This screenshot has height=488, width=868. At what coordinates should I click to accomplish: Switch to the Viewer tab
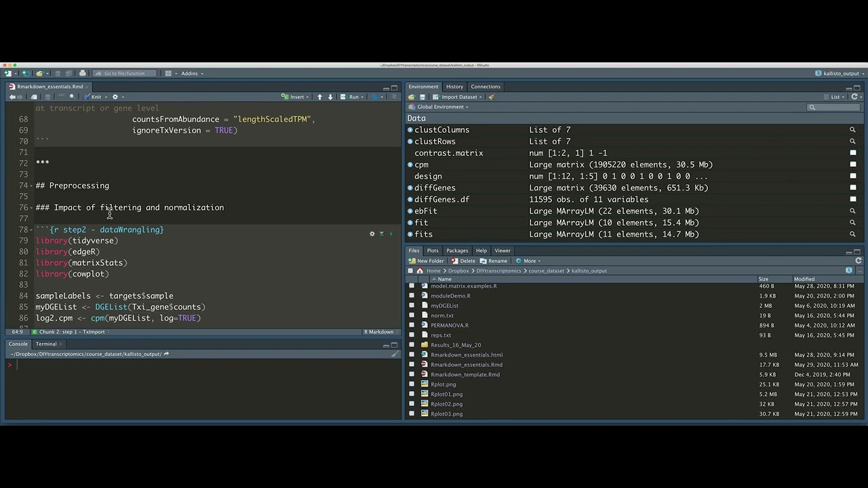coord(502,251)
